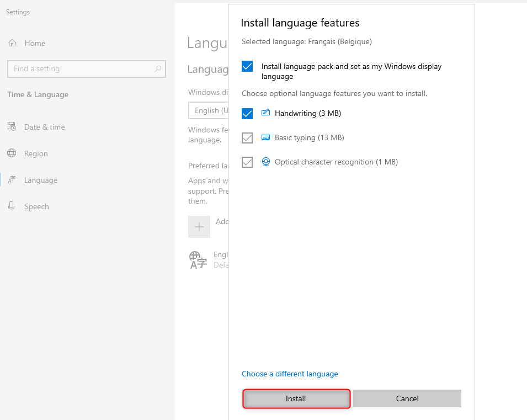This screenshot has width=527, height=420.
Task: Toggle Optical character recognition checkbox
Action: 247,162
